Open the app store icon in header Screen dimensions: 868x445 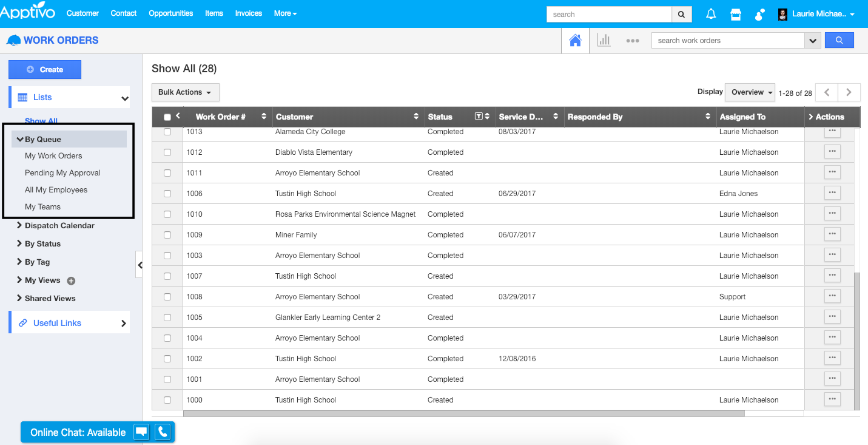tap(736, 14)
